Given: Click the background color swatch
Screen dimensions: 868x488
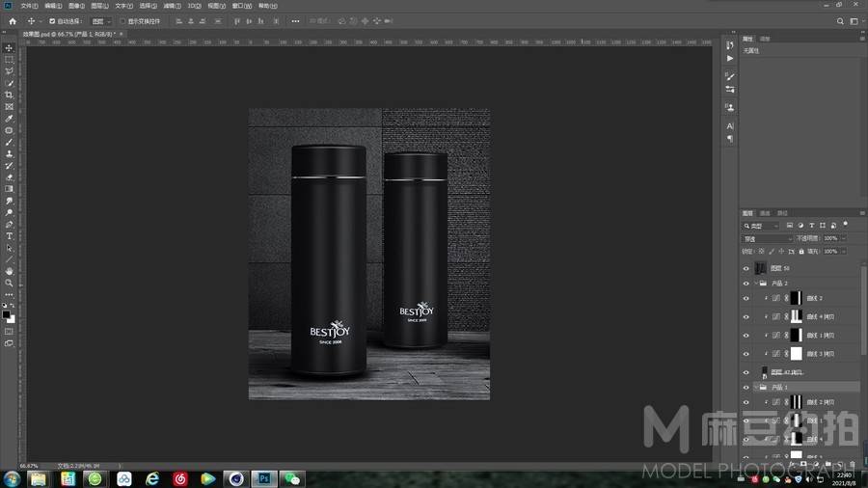Looking at the screenshot, I should click(12, 320).
